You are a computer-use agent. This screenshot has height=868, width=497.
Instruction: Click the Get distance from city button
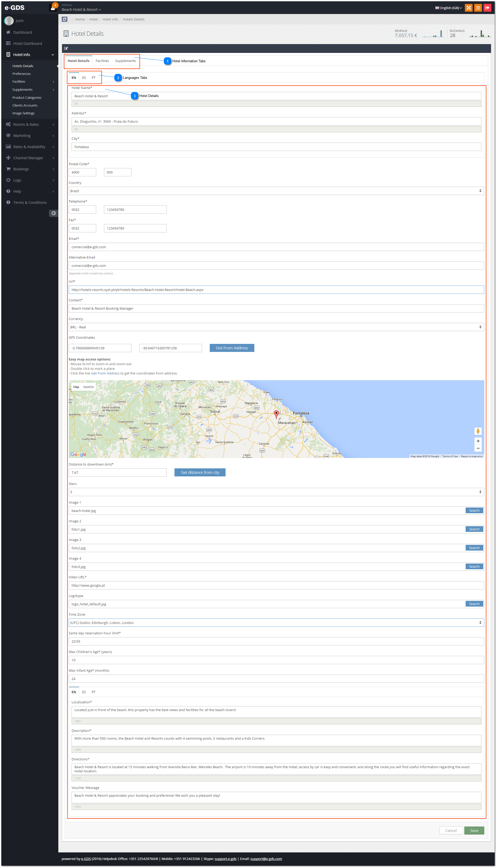[200, 473]
